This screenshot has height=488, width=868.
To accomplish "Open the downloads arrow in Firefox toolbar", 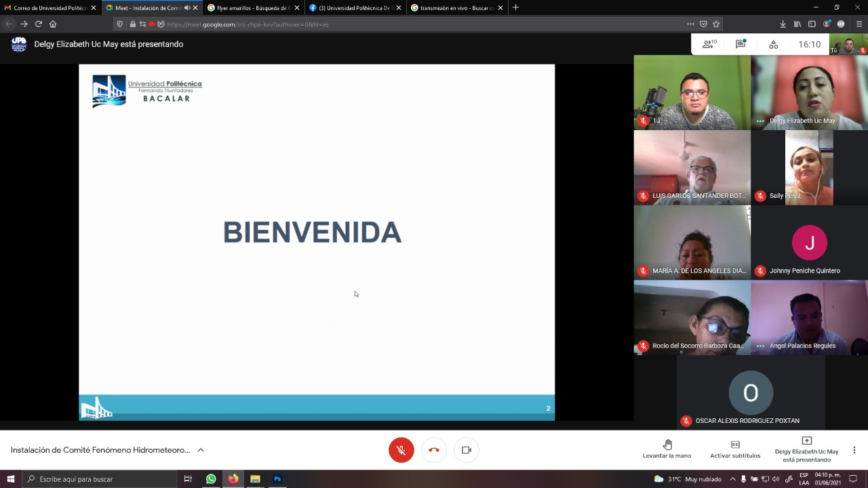I will (x=783, y=24).
